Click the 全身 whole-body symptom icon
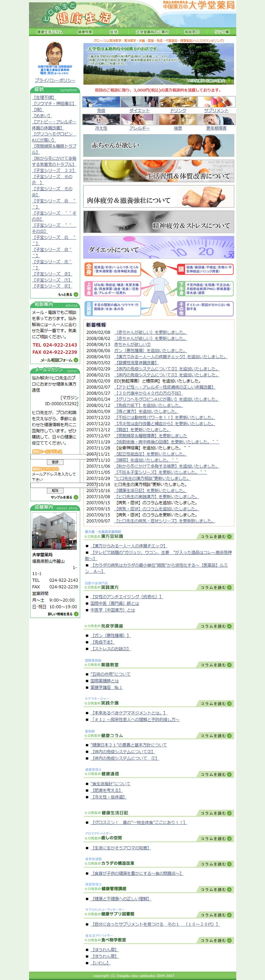The width and height of the screenshot is (265, 980). [x=88, y=269]
